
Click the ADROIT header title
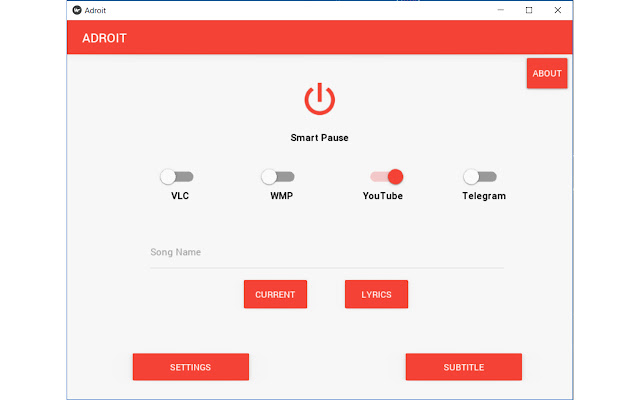pyautogui.click(x=104, y=38)
